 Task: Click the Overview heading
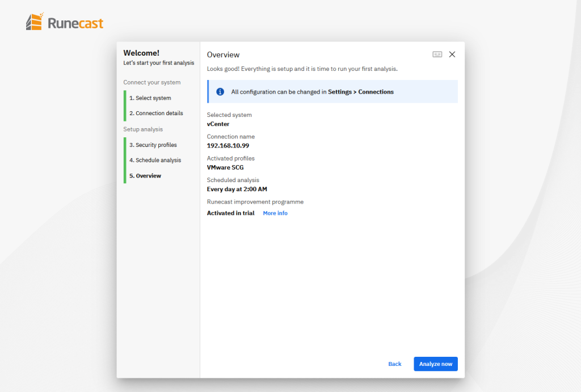(x=223, y=55)
